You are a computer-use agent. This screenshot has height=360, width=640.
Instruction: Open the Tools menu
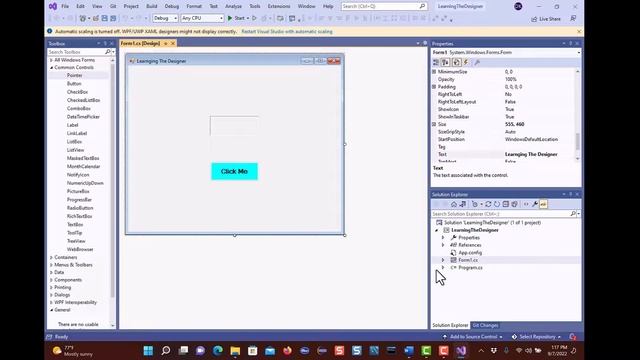click(255, 7)
